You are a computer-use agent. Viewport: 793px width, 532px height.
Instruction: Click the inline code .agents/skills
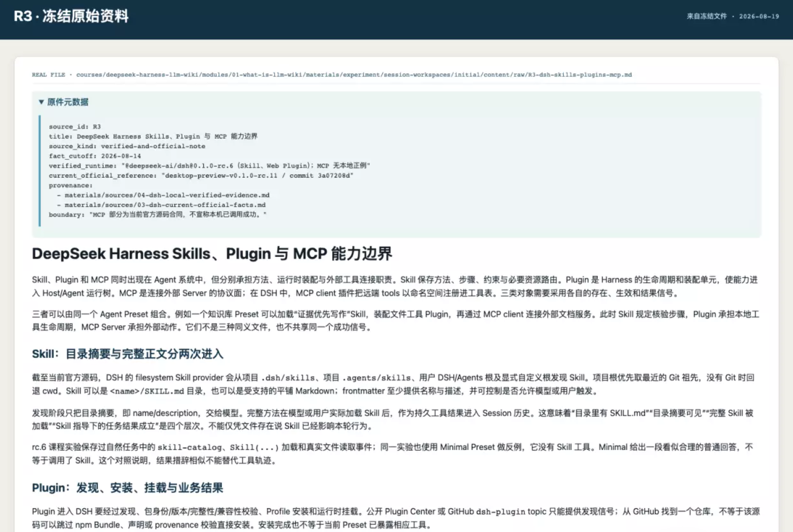coord(376,378)
